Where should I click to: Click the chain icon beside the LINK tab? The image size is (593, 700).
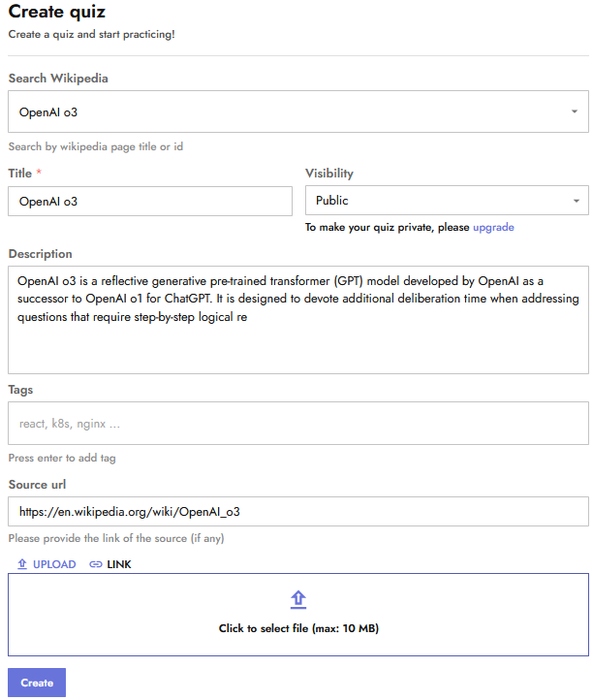(95, 564)
